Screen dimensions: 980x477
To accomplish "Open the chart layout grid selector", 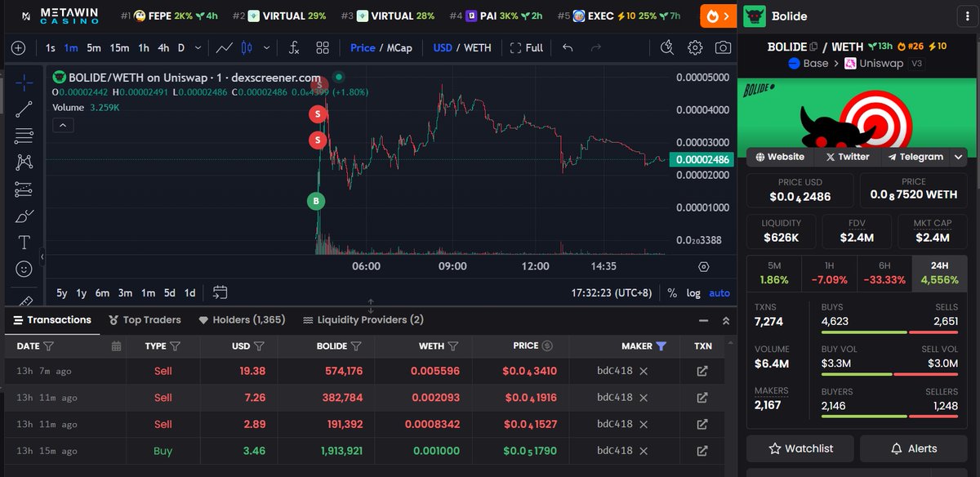I will click(x=323, y=47).
